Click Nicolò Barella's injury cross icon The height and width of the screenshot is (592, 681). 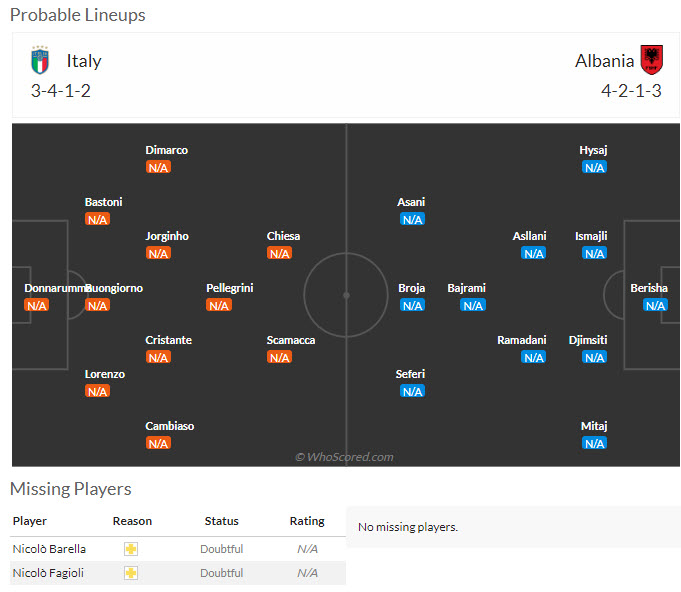[x=131, y=549]
